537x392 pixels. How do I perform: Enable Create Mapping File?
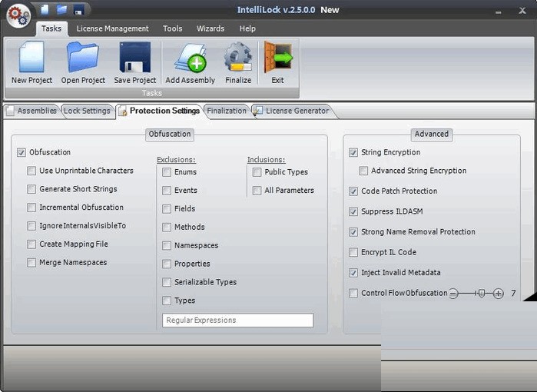[31, 244]
